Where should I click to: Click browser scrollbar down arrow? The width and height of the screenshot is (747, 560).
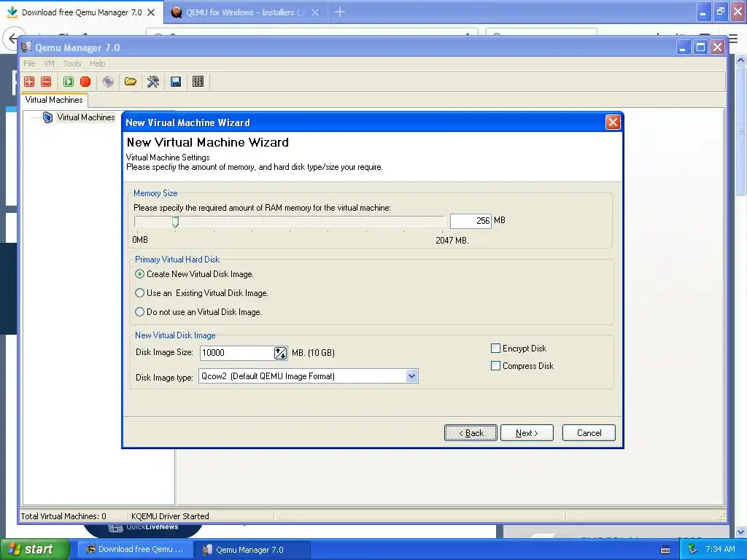[x=741, y=532]
